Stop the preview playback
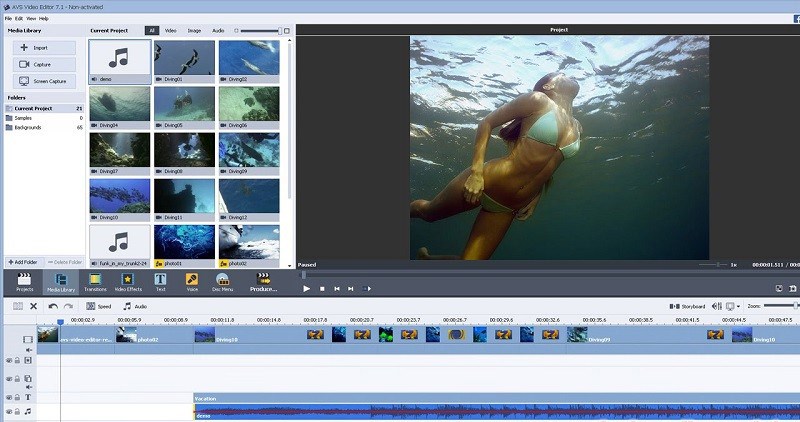800x422 pixels. tap(322, 289)
